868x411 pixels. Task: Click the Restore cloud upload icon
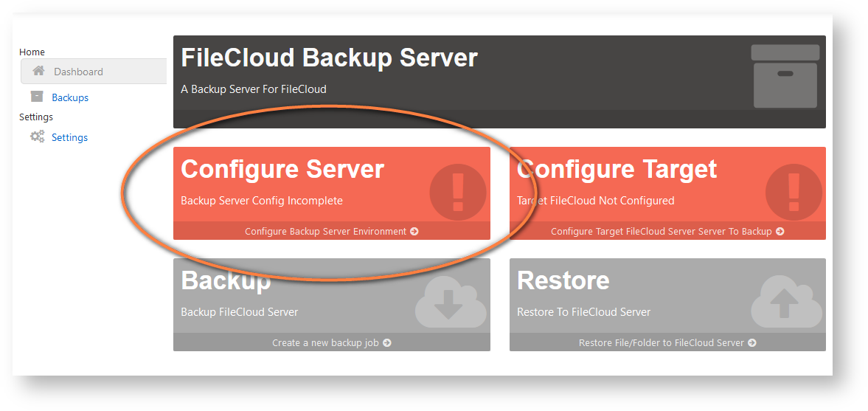tap(786, 304)
